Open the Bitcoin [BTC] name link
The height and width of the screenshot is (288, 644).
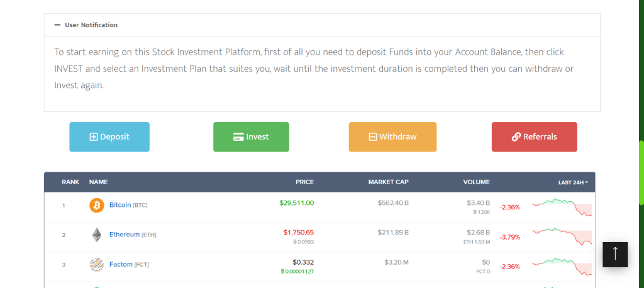point(120,205)
